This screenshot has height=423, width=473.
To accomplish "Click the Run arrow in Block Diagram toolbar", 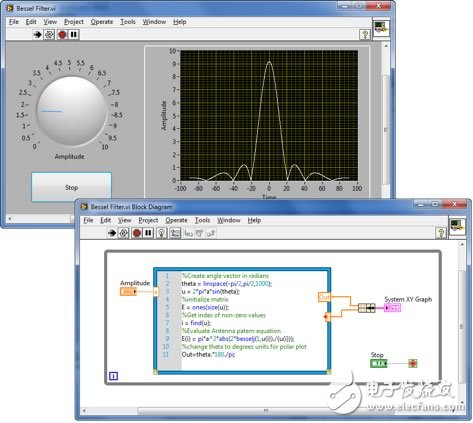I will point(112,233).
